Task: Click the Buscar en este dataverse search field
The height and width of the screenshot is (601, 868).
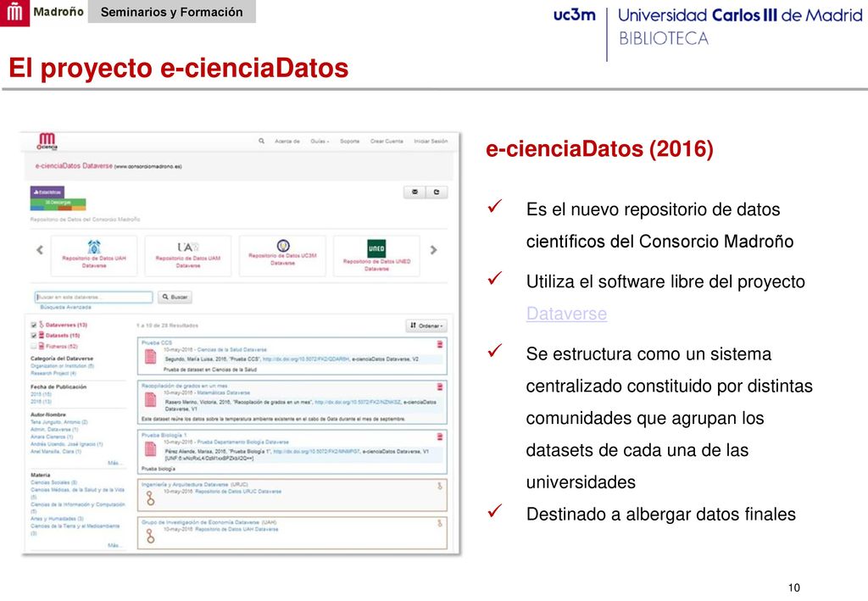Action: pyautogui.click(x=93, y=298)
